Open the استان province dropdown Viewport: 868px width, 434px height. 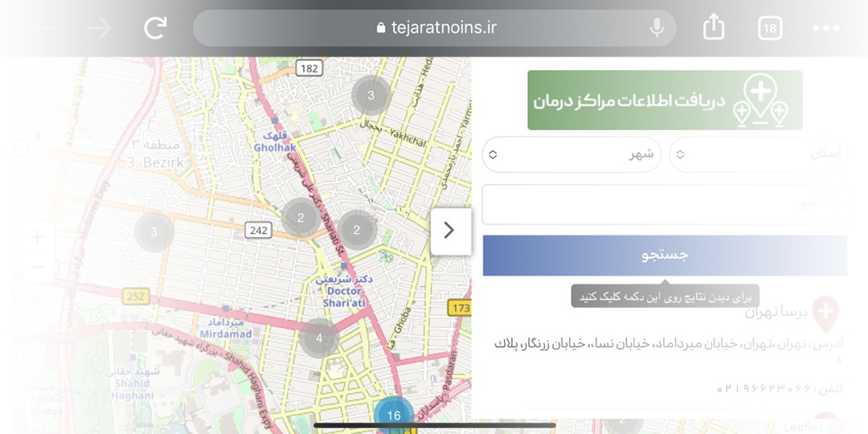(757, 154)
